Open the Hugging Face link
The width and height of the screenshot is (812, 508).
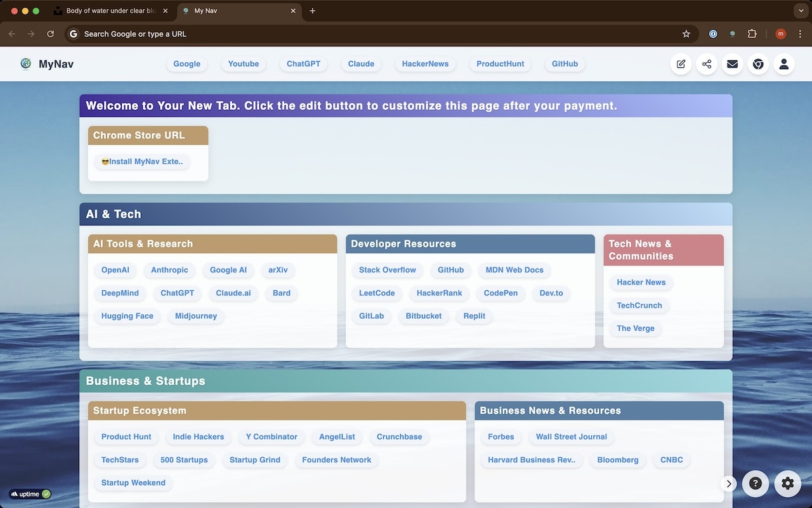coord(128,316)
